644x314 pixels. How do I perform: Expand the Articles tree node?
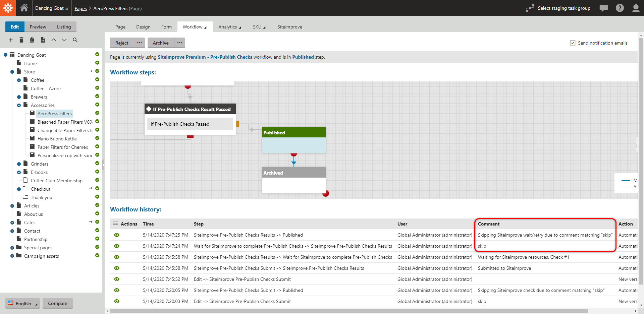(x=12, y=206)
